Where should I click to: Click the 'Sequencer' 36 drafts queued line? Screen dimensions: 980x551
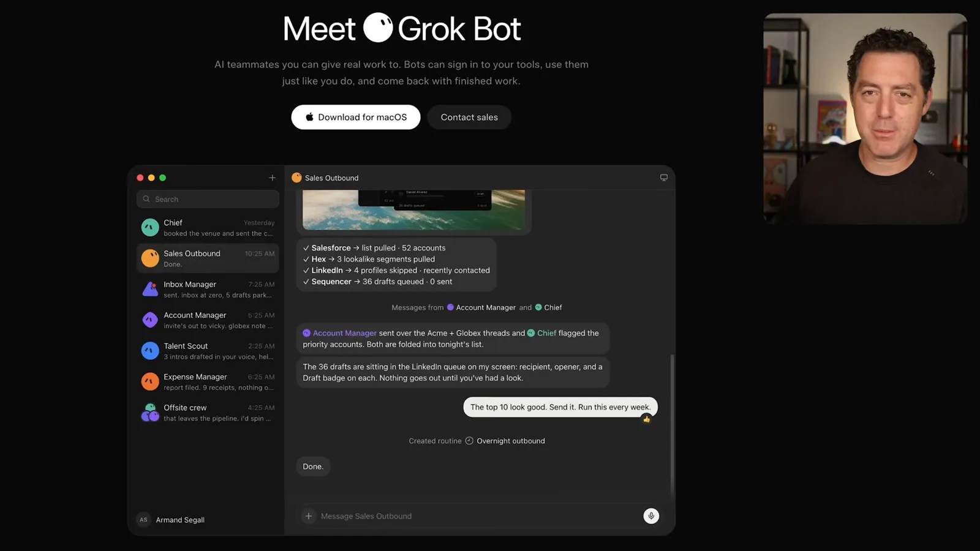[x=377, y=282]
